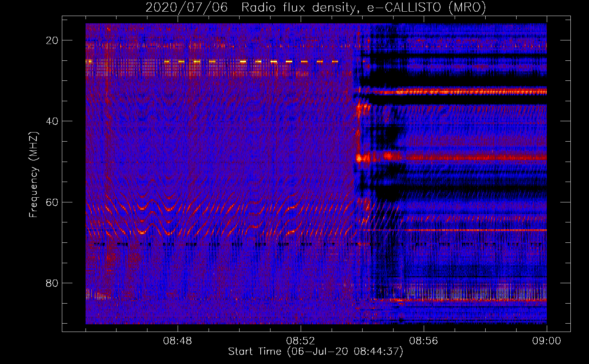
Task: Click the '40' frequency tick label
Action: point(52,121)
